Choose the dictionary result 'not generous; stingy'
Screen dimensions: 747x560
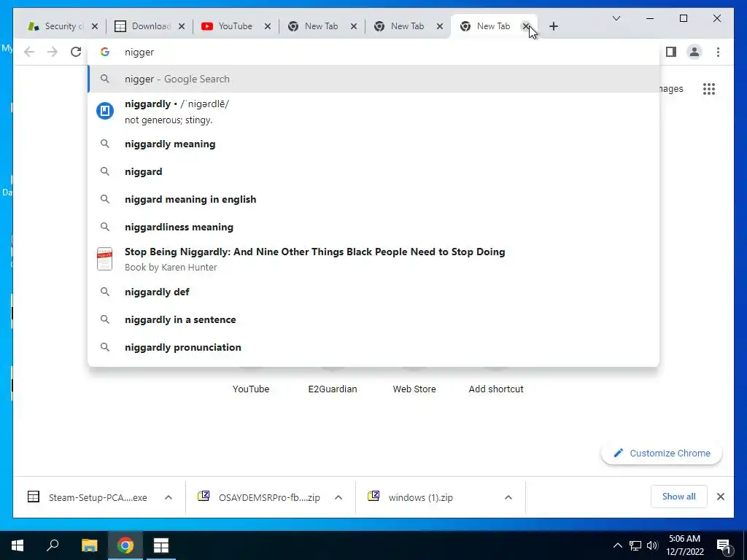click(373, 112)
